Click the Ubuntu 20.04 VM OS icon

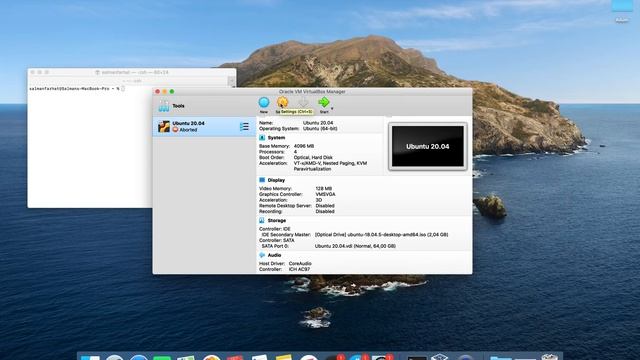(x=164, y=127)
